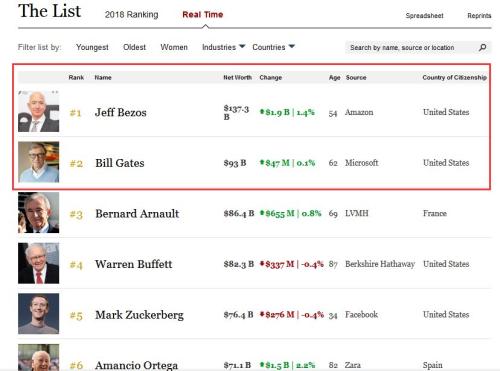Open Bill Gates profile photo
This screenshot has width=500, height=371.
point(39,162)
